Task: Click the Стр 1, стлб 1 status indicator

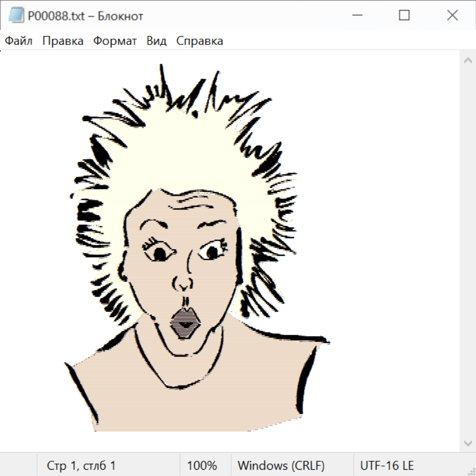Action: pyautogui.click(x=81, y=466)
